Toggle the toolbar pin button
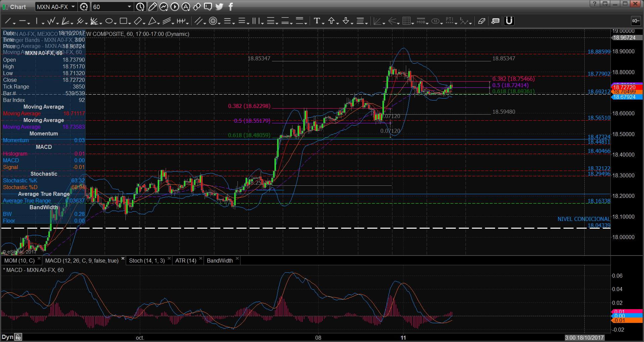This screenshot has width=644, height=342. 636,21
